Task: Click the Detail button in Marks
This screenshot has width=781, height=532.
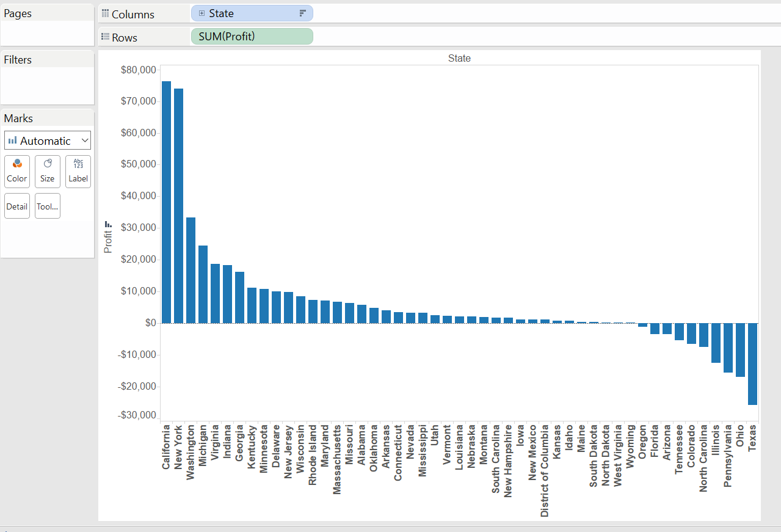Action: pos(17,206)
